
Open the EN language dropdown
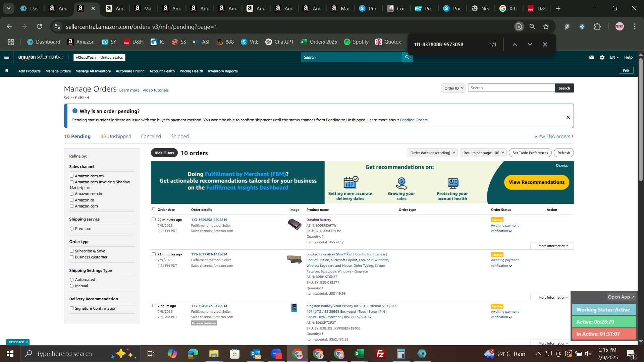(614, 57)
